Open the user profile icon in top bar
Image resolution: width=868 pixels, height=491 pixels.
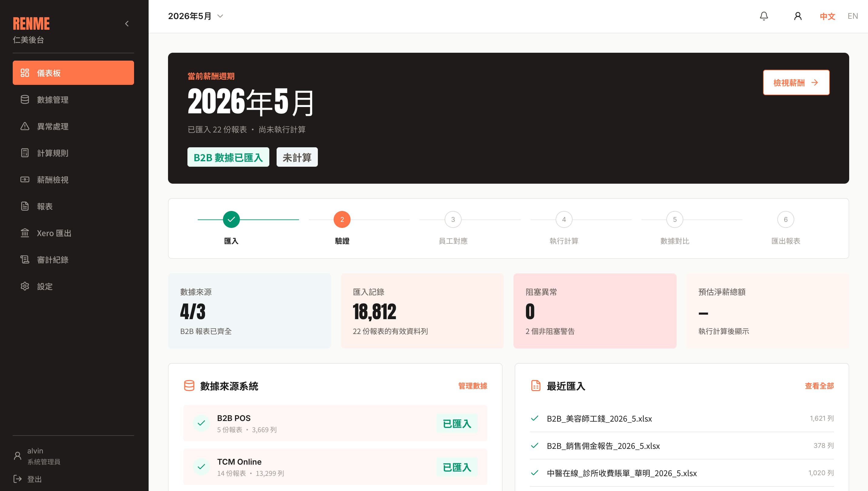pos(798,16)
